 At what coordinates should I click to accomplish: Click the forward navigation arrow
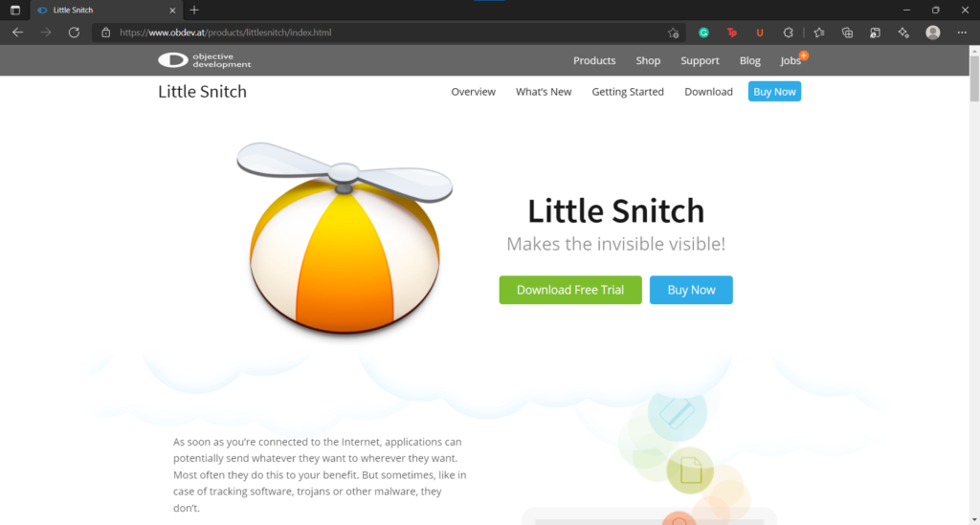[x=46, y=33]
